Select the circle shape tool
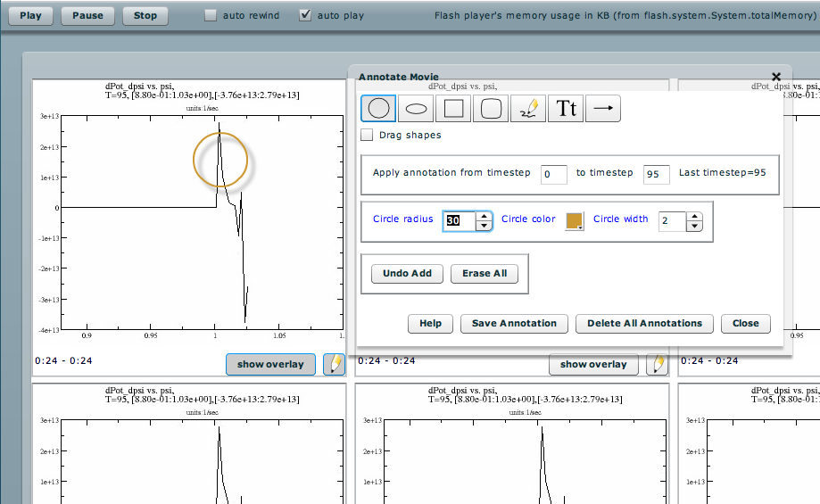This screenshot has width=820, height=504. [x=378, y=108]
